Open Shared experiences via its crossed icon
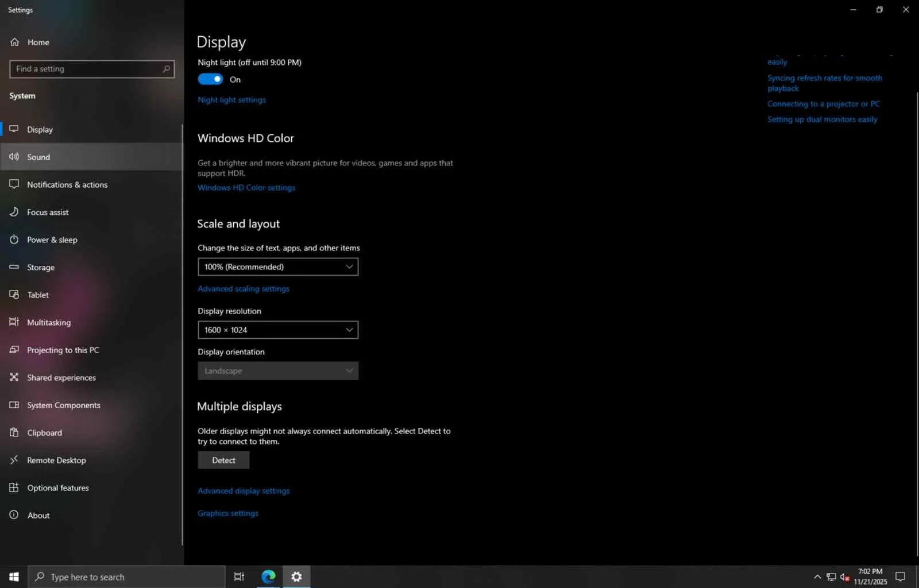The height and width of the screenshot is (588, 919). click(14, 377)
